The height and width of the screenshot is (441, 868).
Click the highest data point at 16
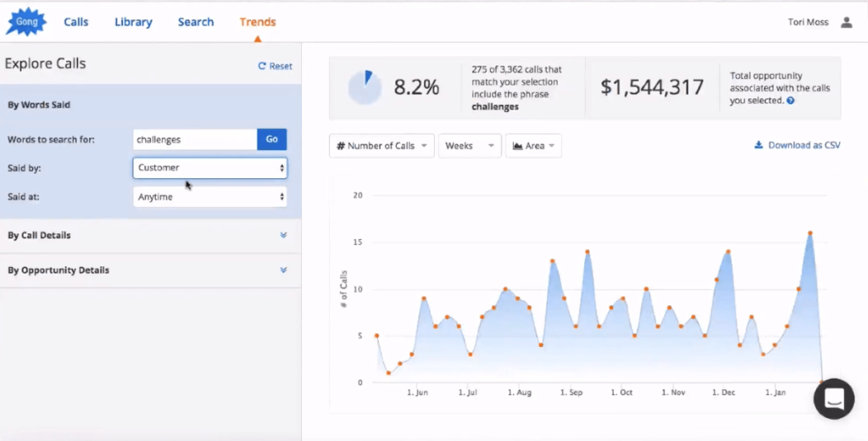click(810, 233)
